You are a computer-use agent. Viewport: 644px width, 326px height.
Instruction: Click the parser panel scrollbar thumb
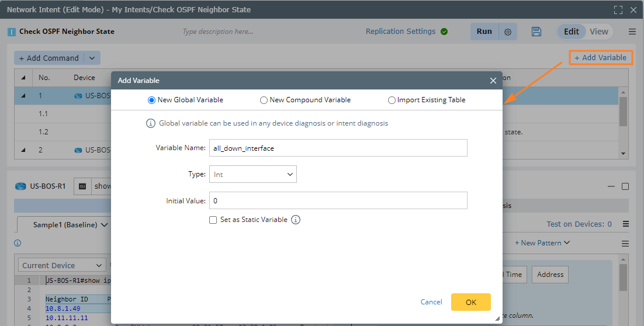(x=622, y=277)
